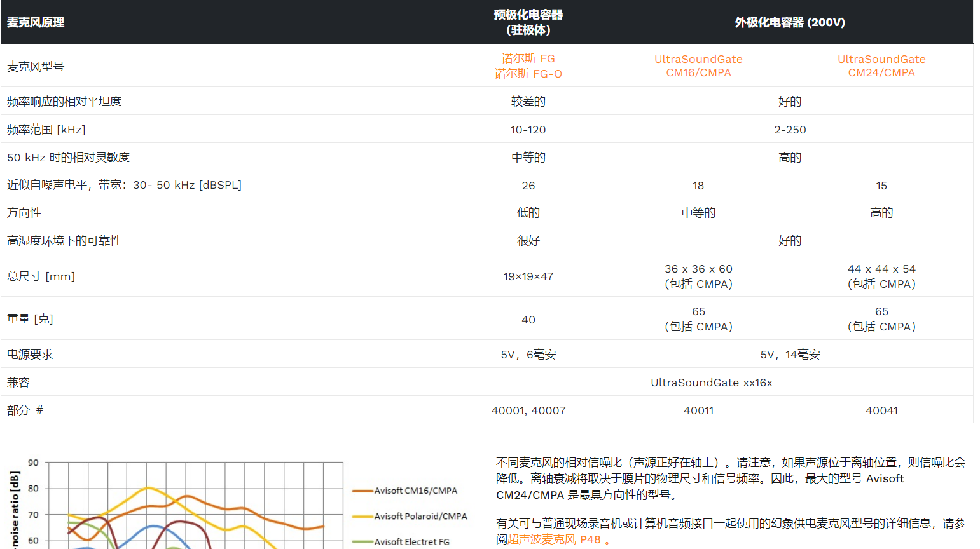Select the 50 kHz 时的相对灵敏度 row label

click(69, 158)
